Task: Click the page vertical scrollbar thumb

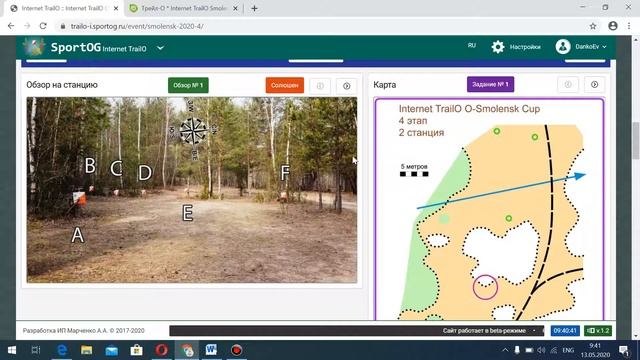Action: [636, 141]
